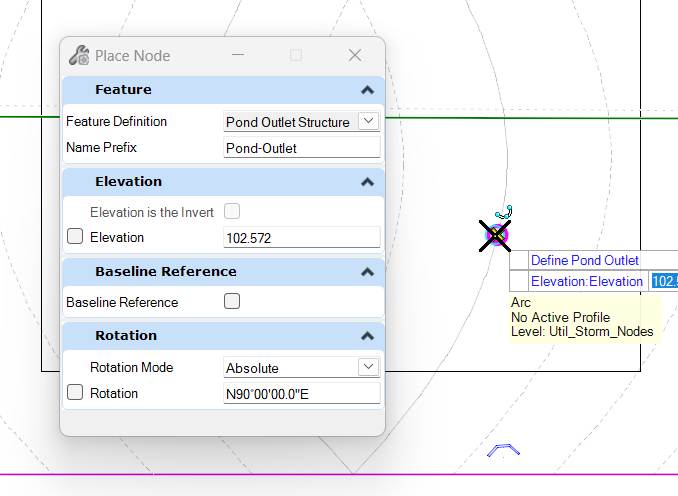Enable the Rotation lock checkbox

tap(75, 393)
